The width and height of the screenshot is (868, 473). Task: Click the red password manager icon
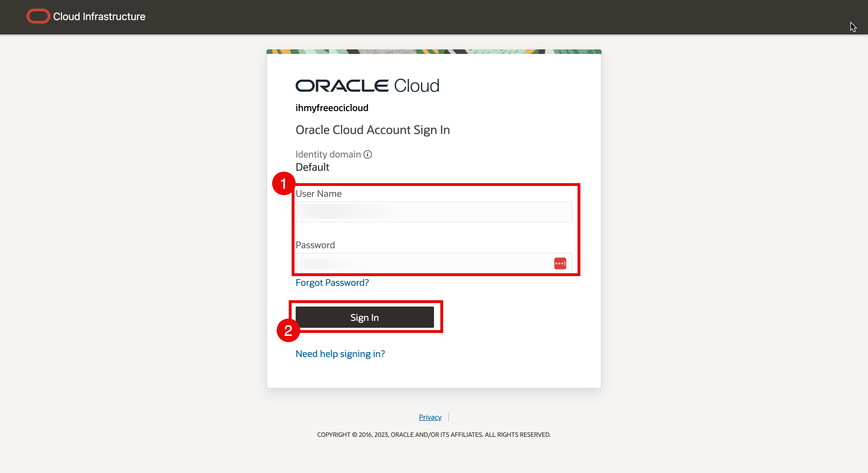560,263
